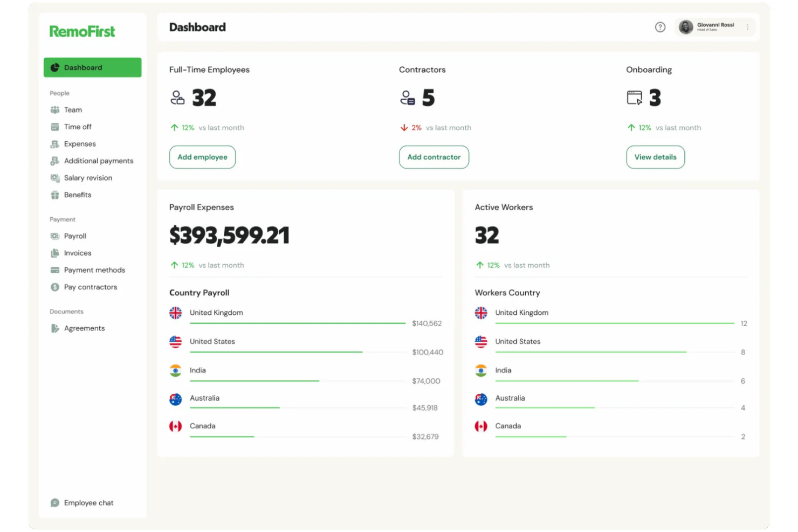This screenshot has width=798, height=532.
Task: Select the Payment methods card icon
Action: [56, 270]
